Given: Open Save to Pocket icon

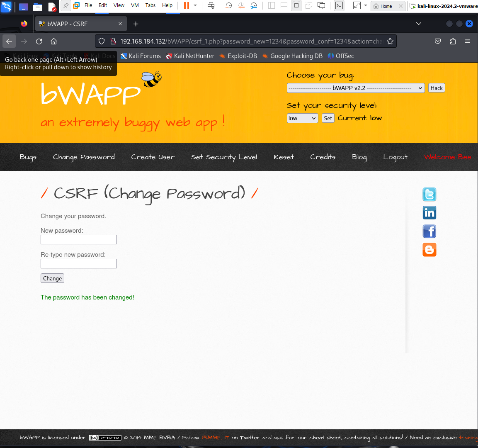Looking at the screenshot, I should click(x=438, y=41).
